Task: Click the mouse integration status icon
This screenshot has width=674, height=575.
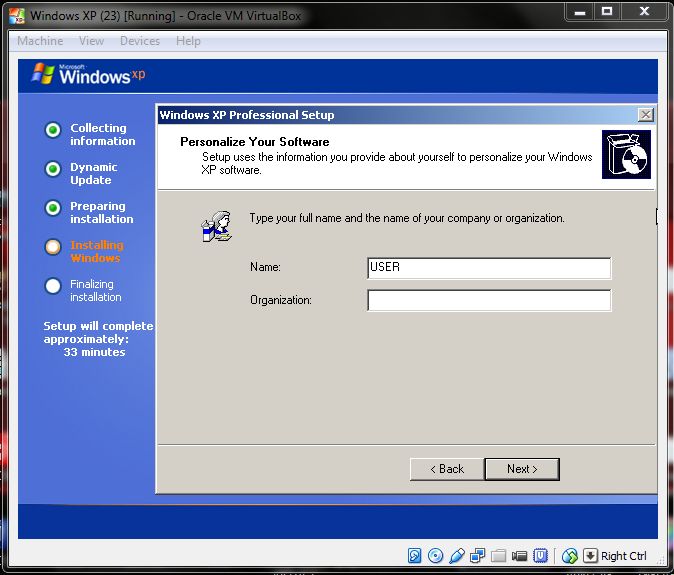Action: pos(570,556)
